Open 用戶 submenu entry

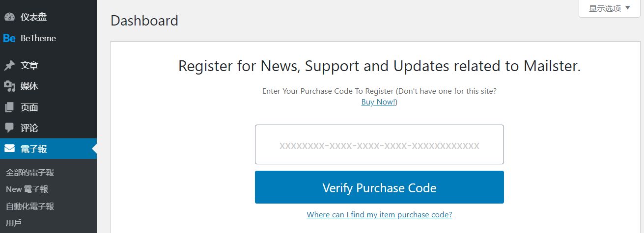click(14, 223)
